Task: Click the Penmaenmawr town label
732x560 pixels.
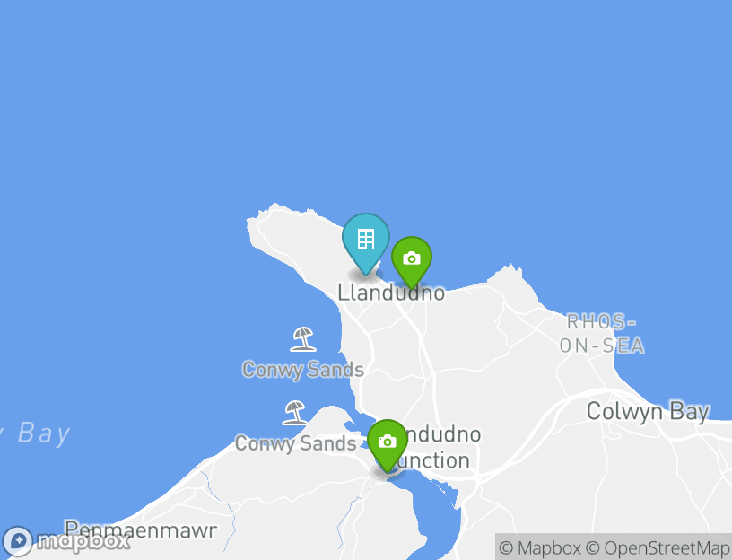Action: click(x=141, y=530)
